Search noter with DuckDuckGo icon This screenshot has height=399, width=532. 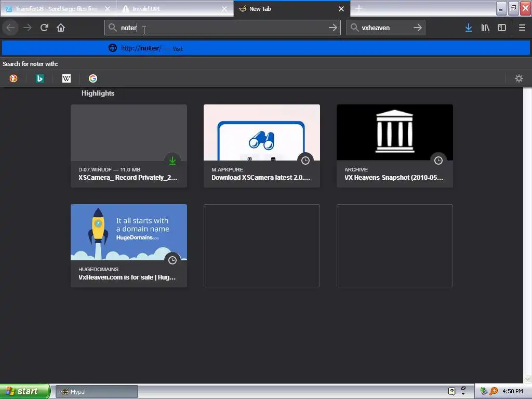13,78
